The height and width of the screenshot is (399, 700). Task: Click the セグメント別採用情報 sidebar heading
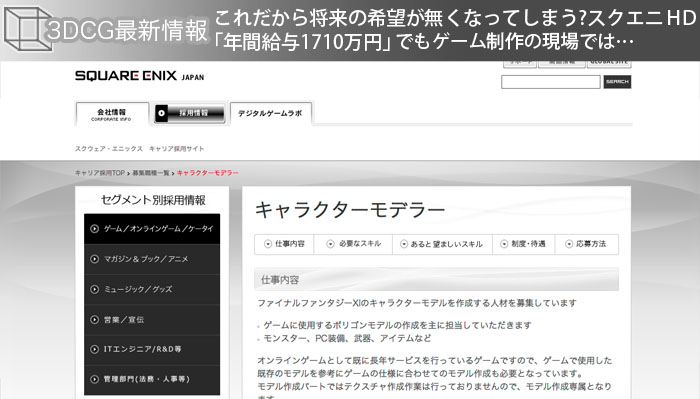point(153,200)
